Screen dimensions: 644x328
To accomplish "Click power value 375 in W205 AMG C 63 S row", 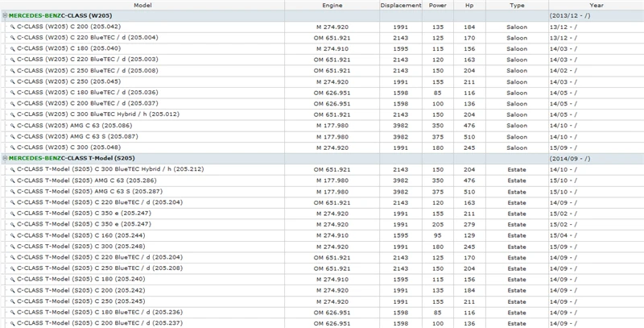I will [x=438, y=137].
